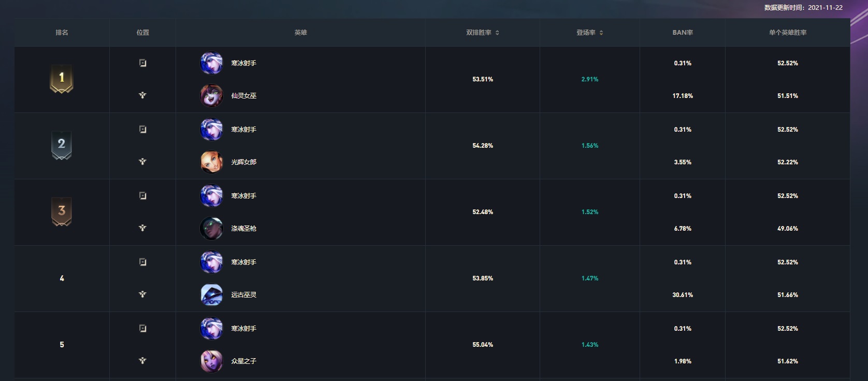Screen dimensions: 868x381
Task: Click support position icon beside 光辉女郎
Action: (x=143, y=162)
